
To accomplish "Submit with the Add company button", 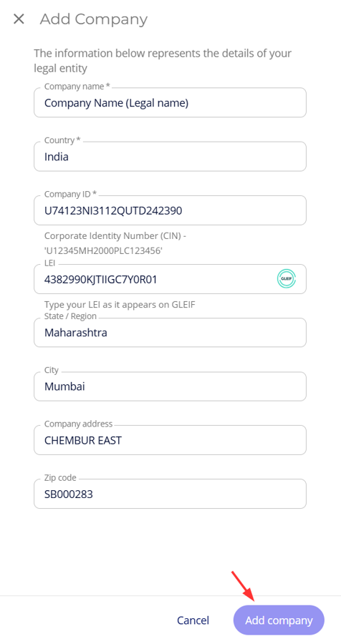I will click(x=279, y=620).
